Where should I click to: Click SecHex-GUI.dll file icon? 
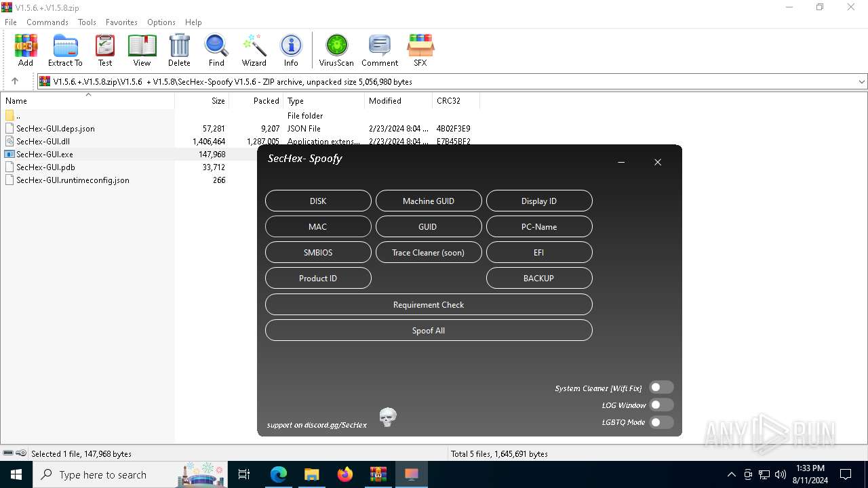(x=9, y=142)
